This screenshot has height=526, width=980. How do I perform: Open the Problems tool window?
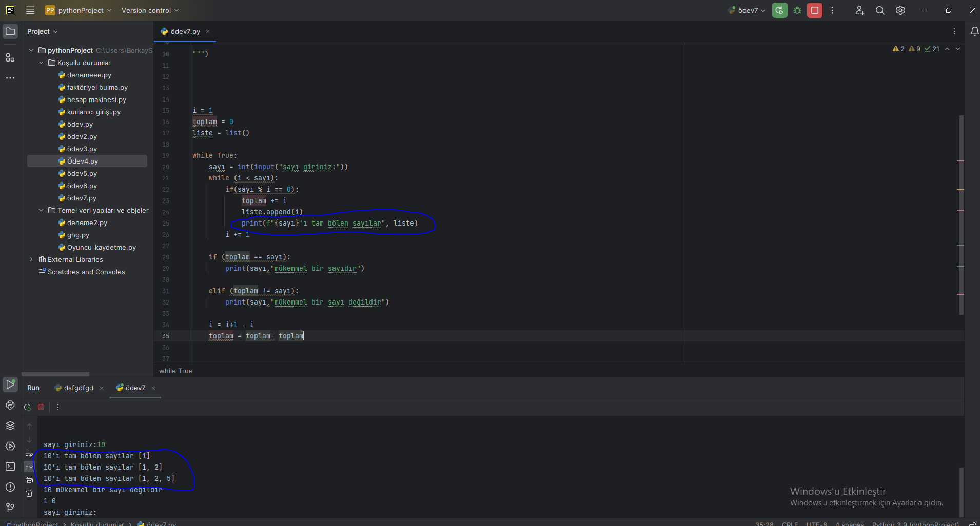10,487
